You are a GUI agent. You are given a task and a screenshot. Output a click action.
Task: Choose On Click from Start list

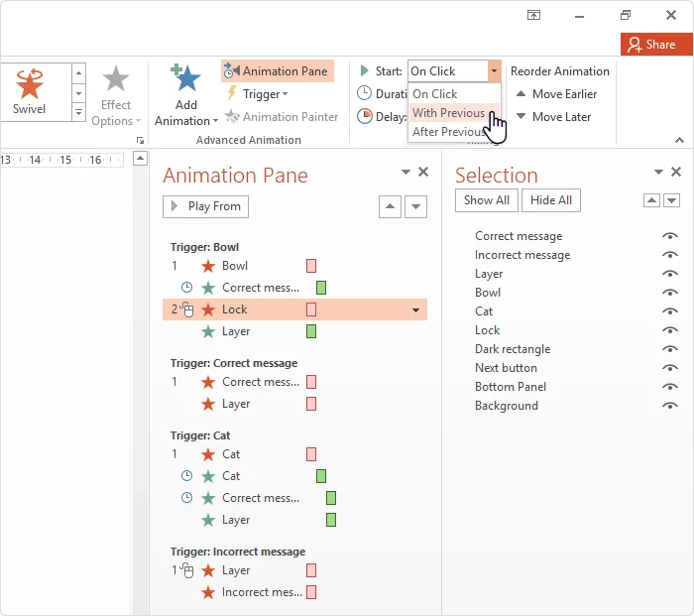(x=454, y=94)
